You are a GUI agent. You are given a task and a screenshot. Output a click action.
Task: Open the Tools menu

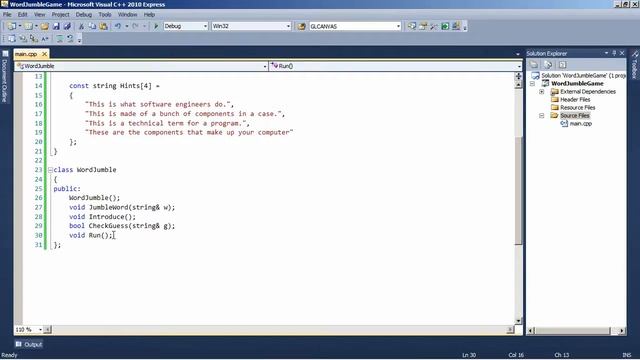pos(105,15)
